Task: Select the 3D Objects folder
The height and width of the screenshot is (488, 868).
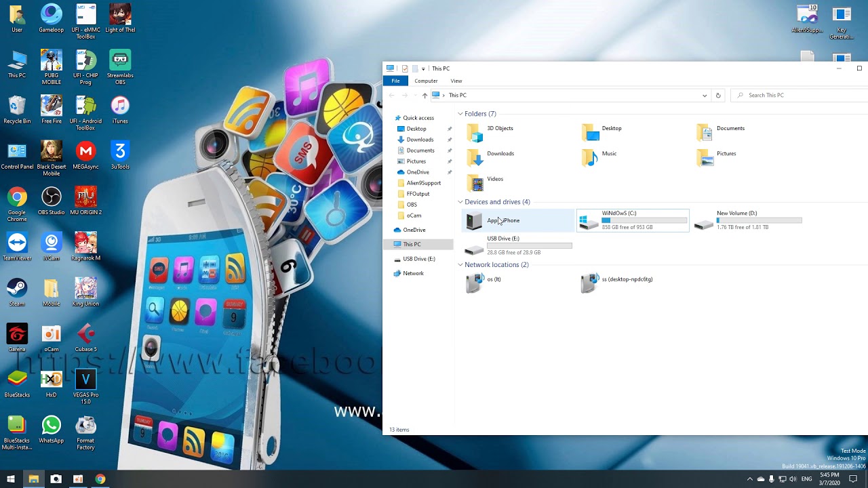Action: tap(490, 131)
